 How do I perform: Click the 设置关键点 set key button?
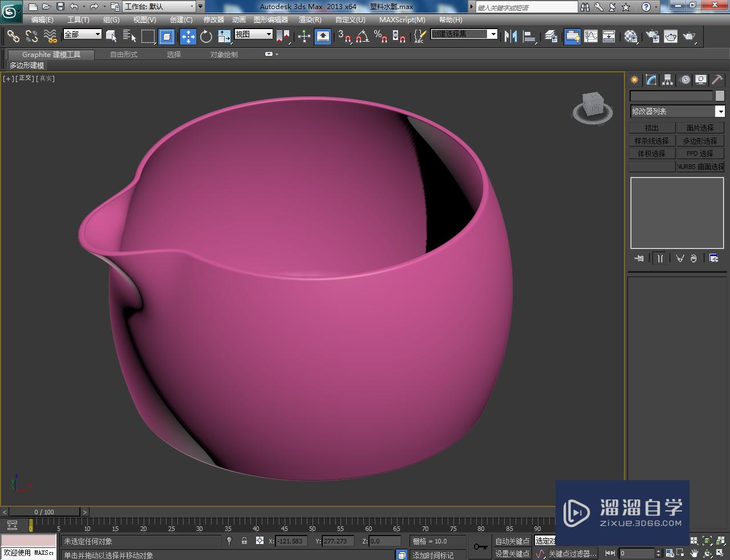pyautogui.click(x=512, y=554)
